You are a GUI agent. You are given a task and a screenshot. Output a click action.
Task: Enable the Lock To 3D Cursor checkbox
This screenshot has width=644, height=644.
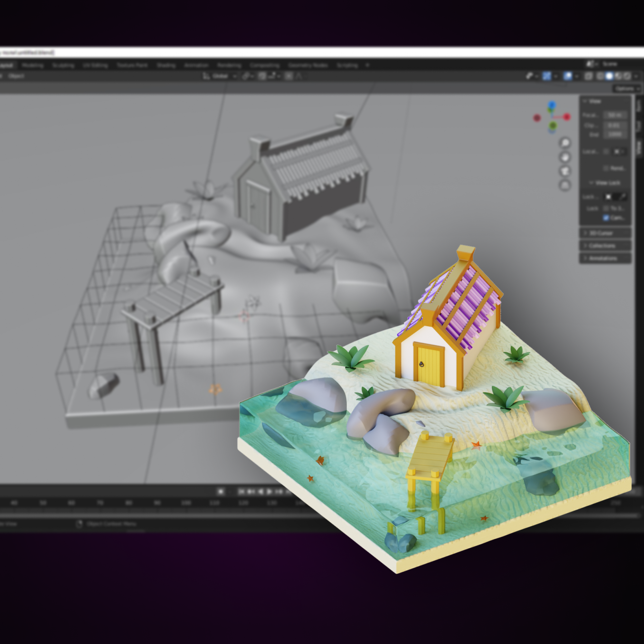click(x=606, y=208)
